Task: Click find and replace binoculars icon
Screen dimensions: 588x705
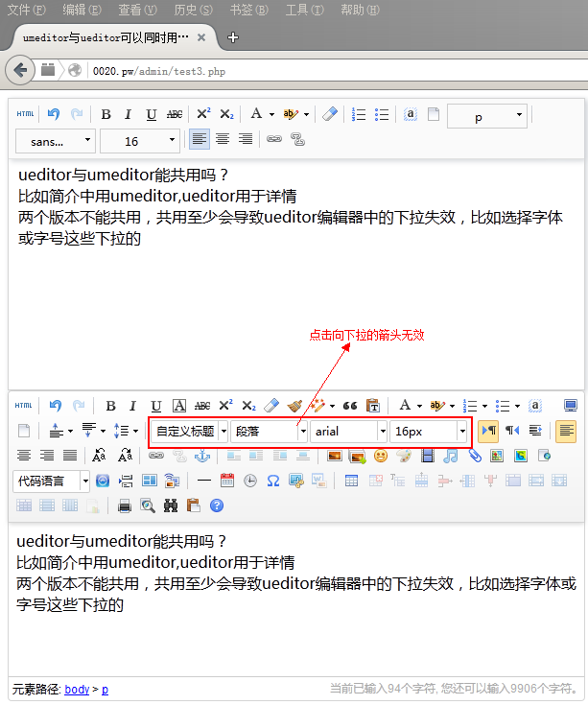Action: tap(171, 505)
